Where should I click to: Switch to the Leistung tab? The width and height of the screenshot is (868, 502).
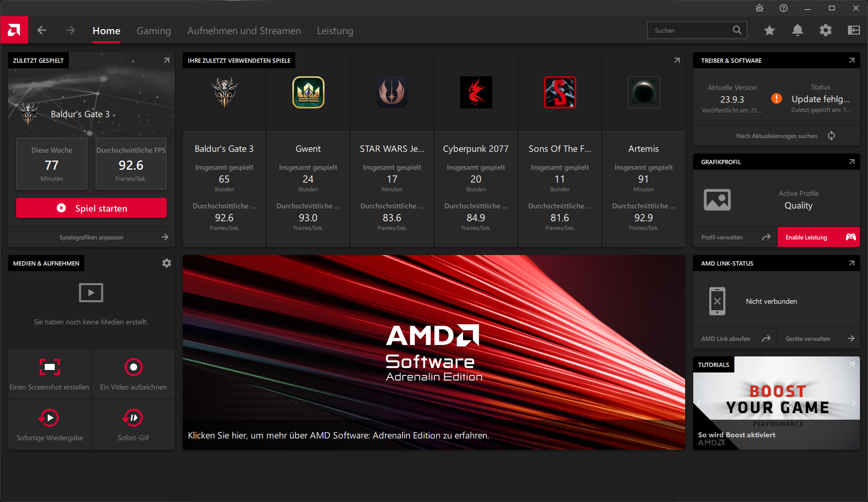tap(335, 31)
